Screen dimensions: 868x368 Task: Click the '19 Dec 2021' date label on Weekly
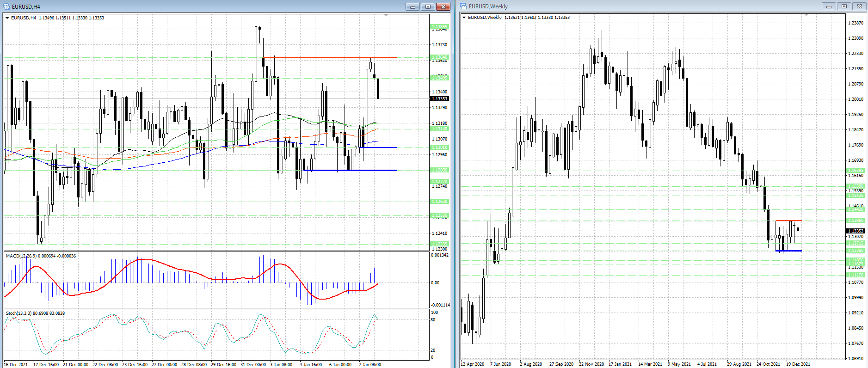798,364
